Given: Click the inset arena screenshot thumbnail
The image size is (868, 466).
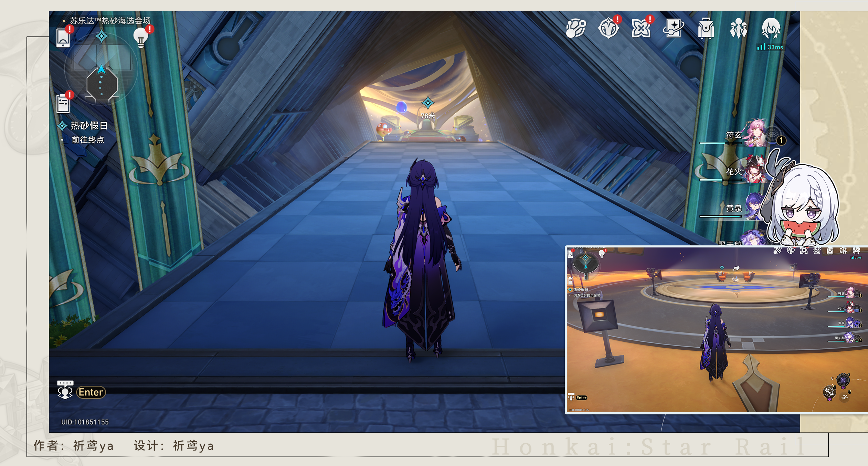Looking at the screenshot, I should 716,330.
